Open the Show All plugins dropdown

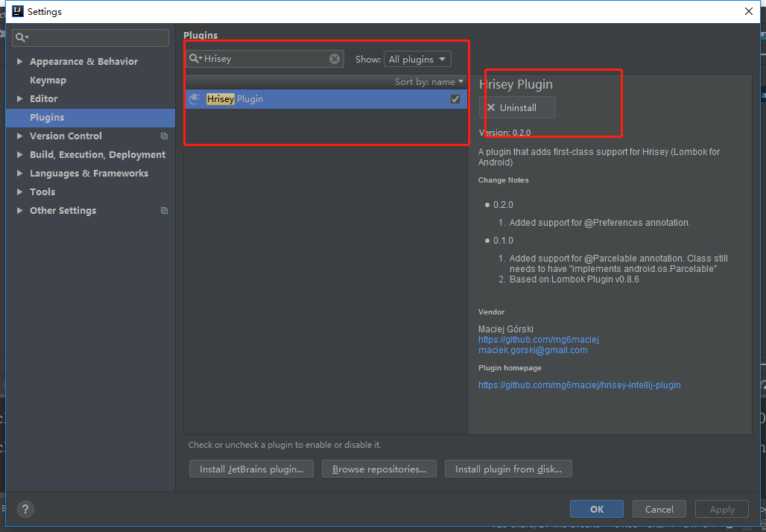(417, 59)
